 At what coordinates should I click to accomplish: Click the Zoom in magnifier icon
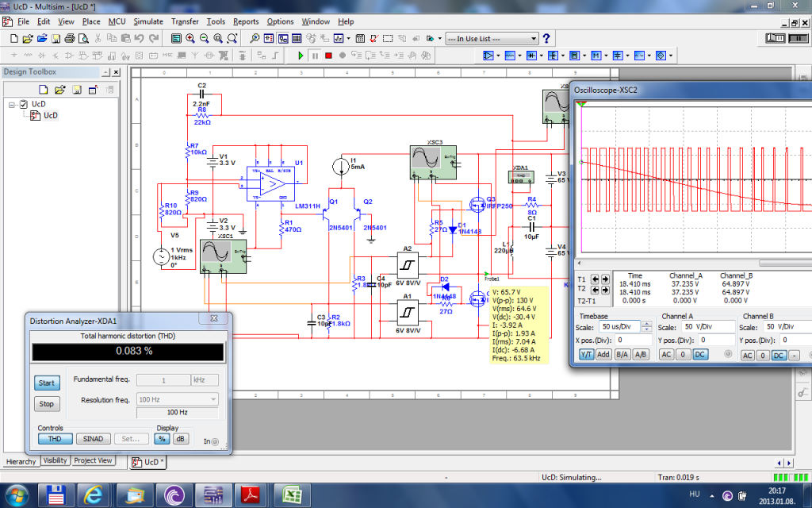[191, 38]
